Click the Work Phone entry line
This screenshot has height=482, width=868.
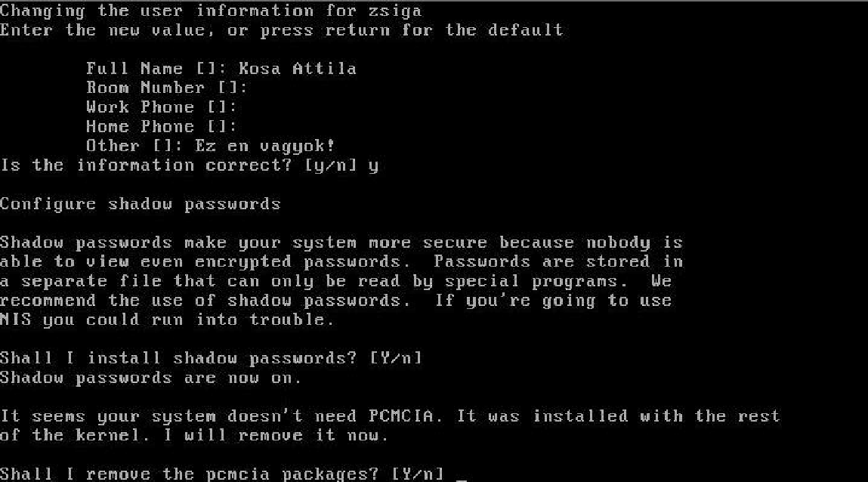(161, 107)
